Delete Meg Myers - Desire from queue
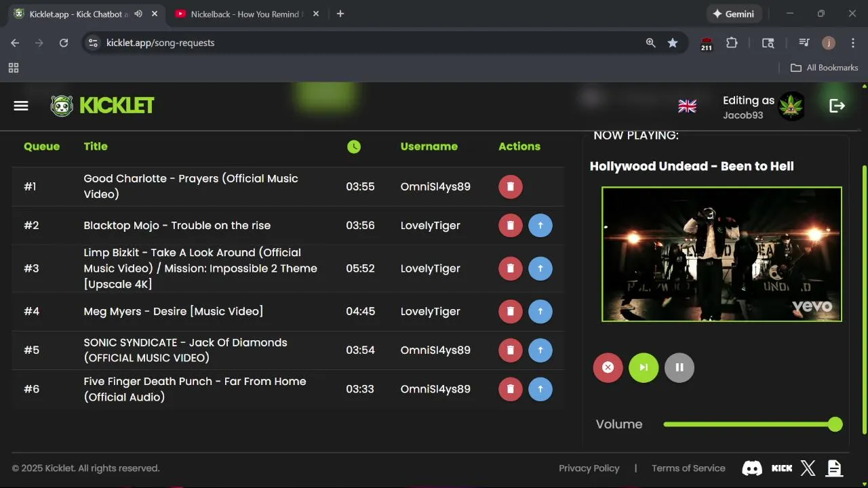 pos(511,312)
